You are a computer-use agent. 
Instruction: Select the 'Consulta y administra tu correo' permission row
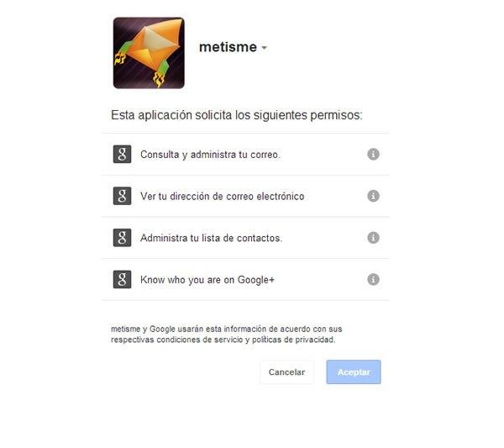coord(245,155)
